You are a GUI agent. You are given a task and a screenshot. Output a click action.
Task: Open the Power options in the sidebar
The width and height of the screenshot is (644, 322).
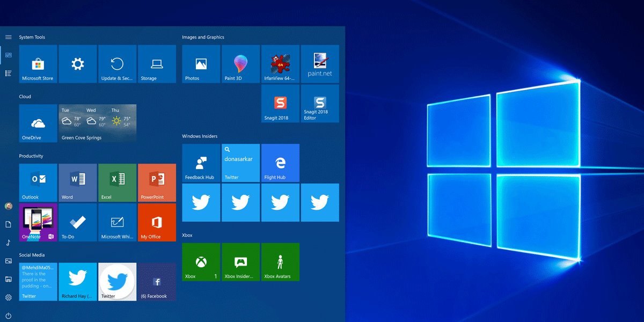9,316
